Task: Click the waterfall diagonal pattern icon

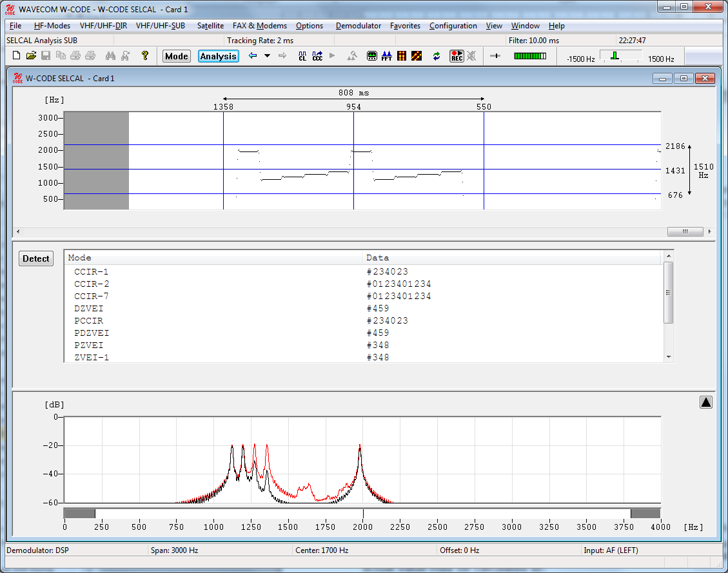Action: pos(417,56)
